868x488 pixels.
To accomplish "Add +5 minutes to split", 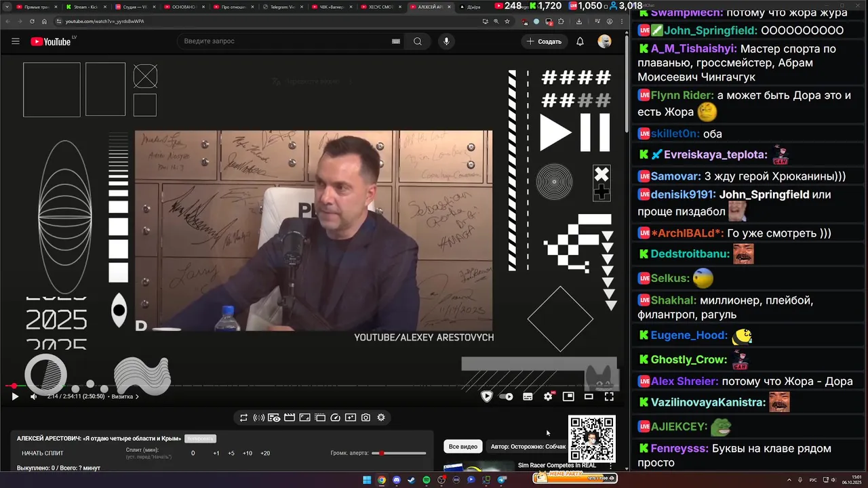I will coord(231,453).
